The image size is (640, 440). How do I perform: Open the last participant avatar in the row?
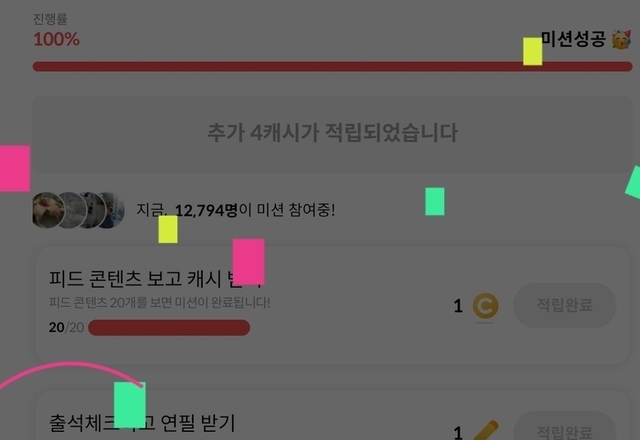(111, 210)
